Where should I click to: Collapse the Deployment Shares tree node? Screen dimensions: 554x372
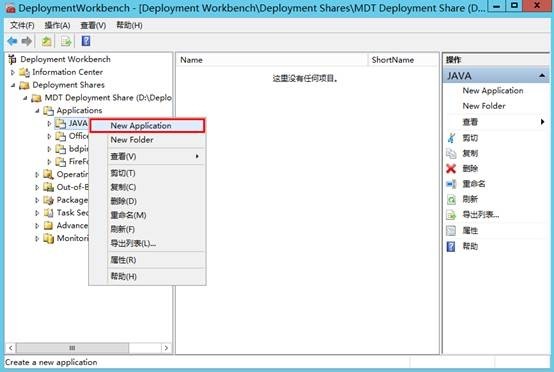[13, 85]
